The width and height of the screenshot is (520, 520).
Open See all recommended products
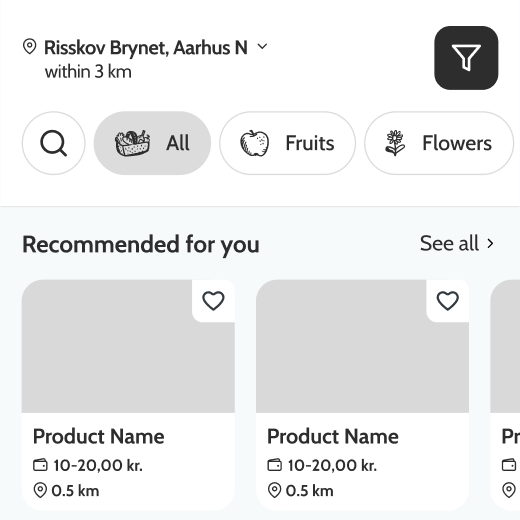(x=457, y=243)
